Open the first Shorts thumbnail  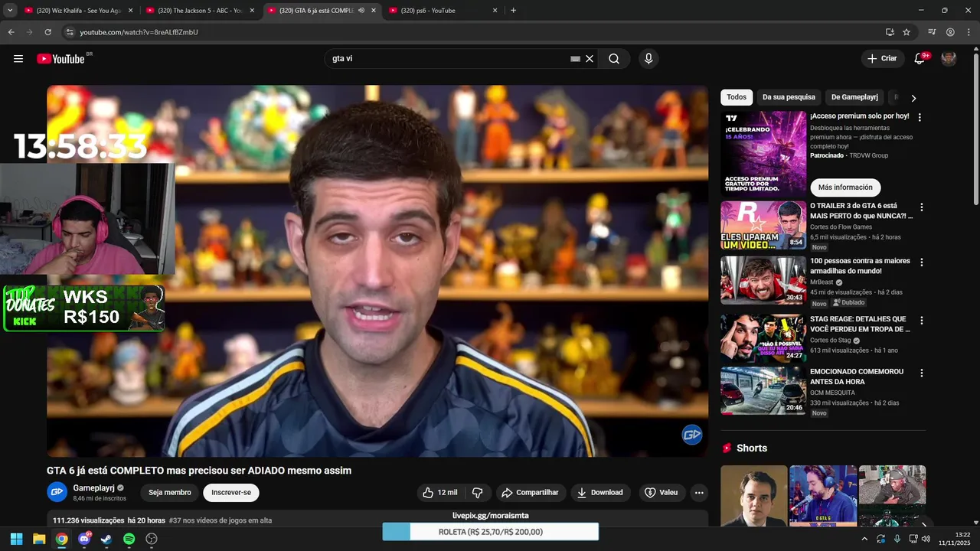pyautogui.click(x=754, y=496)
